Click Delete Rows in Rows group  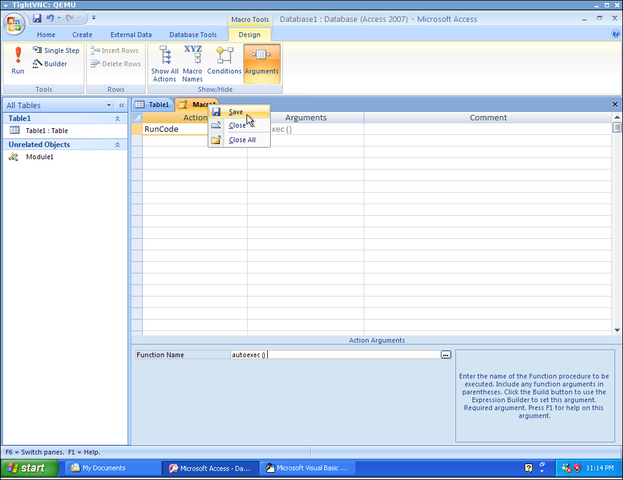click(x=115, y=64)
